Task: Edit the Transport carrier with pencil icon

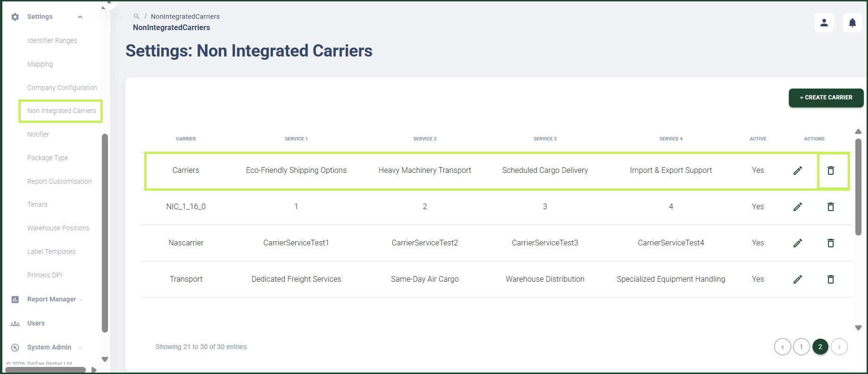Action: [x=798, y=279]
